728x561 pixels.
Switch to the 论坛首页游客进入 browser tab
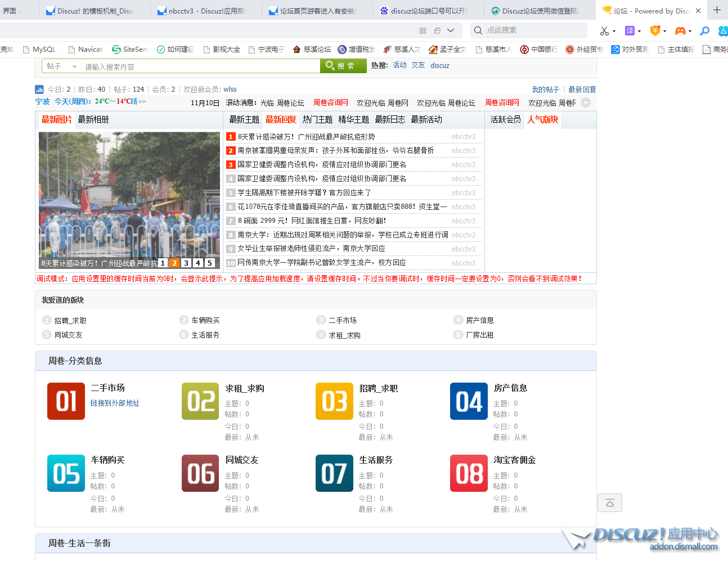(x=317, y=11)
